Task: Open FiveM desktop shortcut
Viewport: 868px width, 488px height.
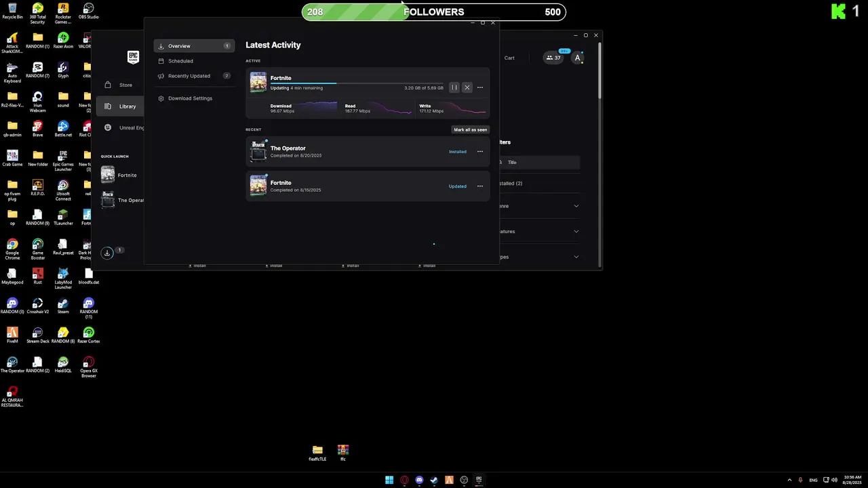Action: [12, 335]
